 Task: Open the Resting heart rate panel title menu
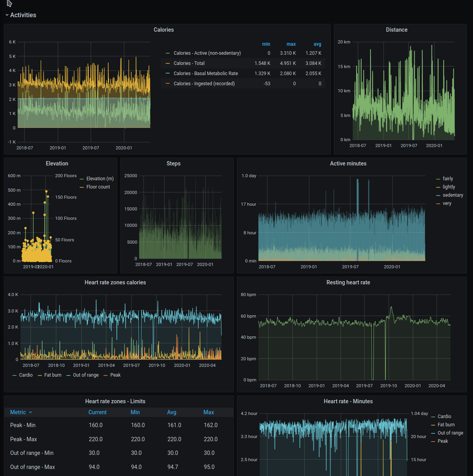click(x=348, y=282)
